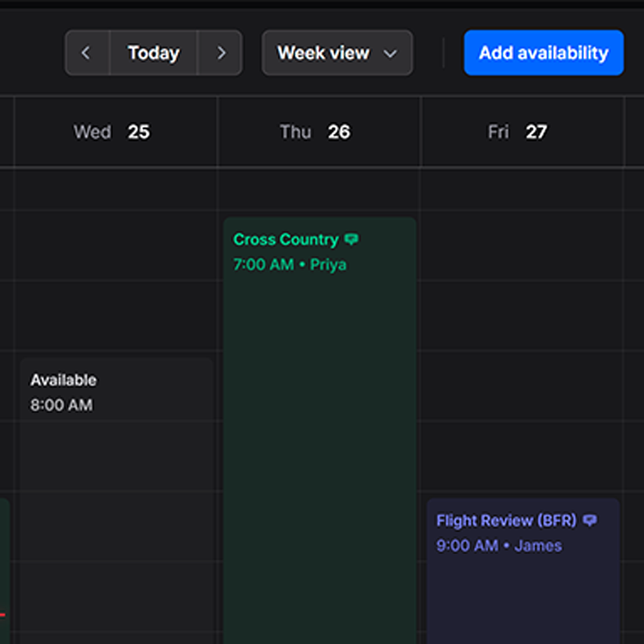
Task: Click the Add availability button
Action: coord(543,53)
